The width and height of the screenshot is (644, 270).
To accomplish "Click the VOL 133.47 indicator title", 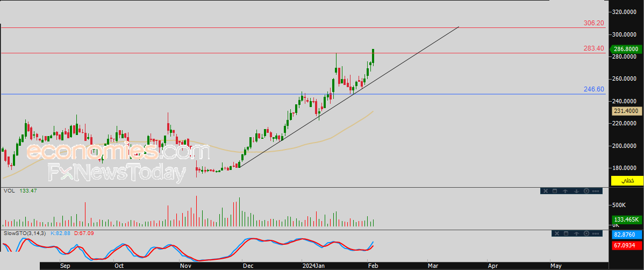I will pyautogui.click(x=20, y=191).
